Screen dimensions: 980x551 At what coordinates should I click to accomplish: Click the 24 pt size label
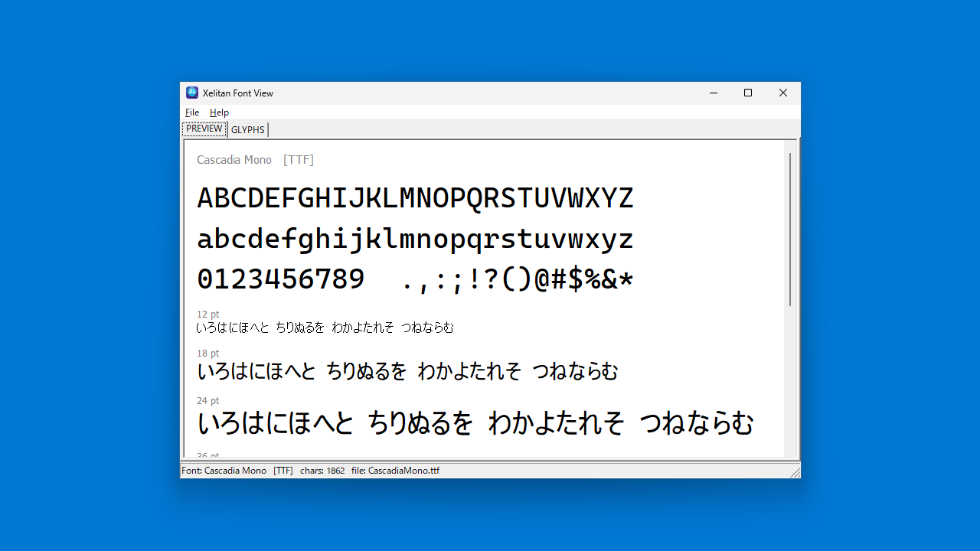pos(207,401)
